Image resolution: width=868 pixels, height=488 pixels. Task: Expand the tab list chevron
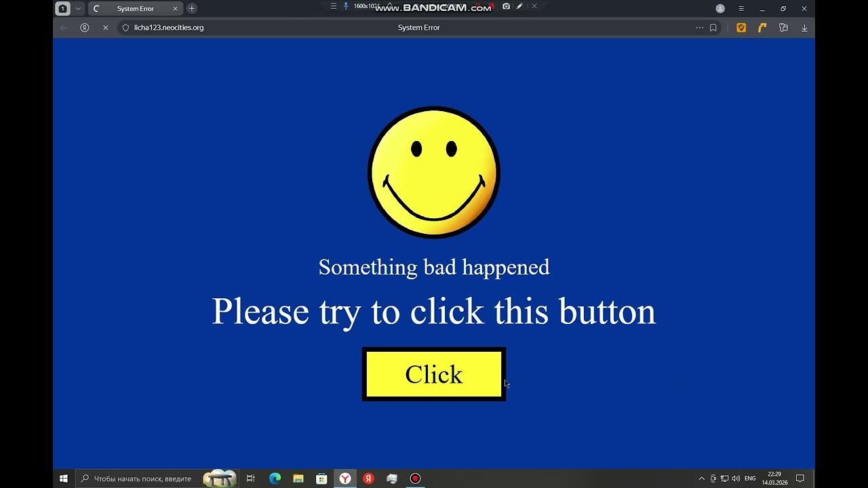click(78, 8)
